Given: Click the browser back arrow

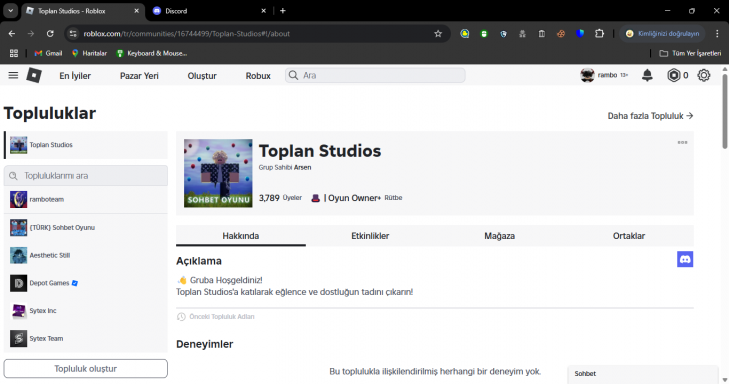Looking at the screenshot, I should pos(12,33).
